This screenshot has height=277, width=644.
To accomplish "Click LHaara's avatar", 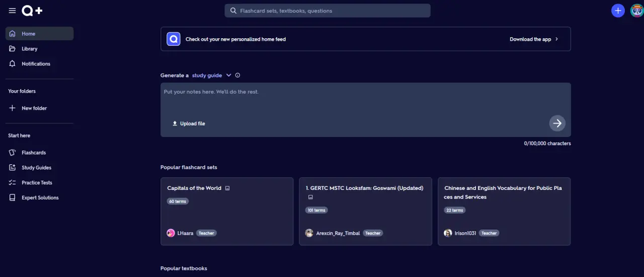I will coord(171,233).
